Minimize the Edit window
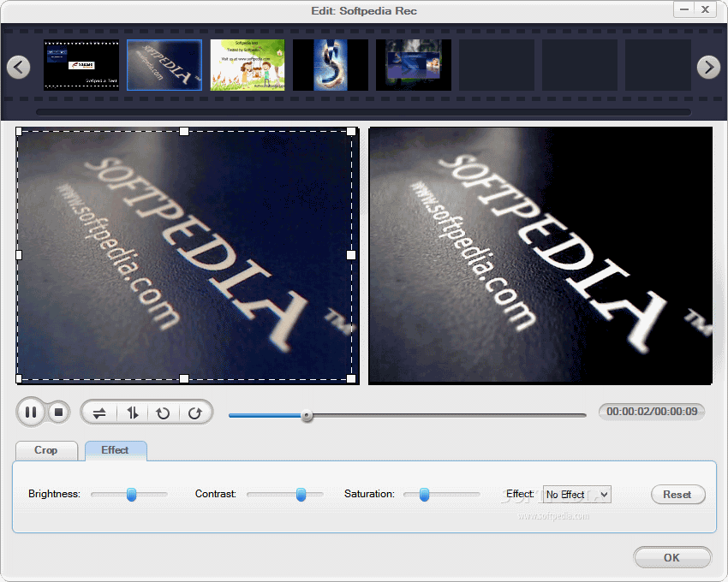Image resolution: width=728 pixels, height=582 pixels. [x=684, y=9]
